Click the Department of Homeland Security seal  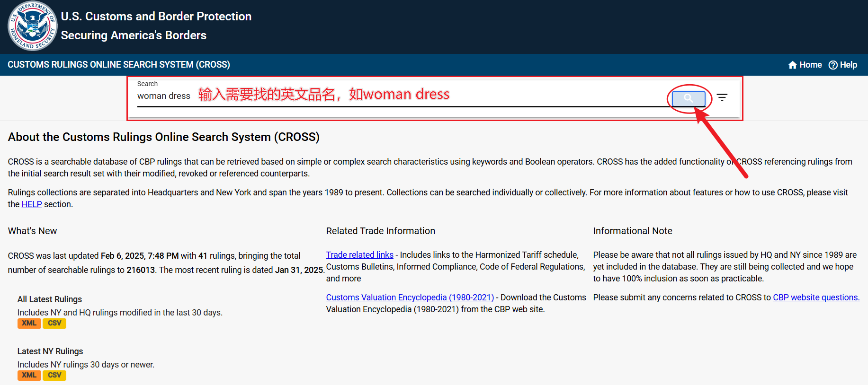32,26
